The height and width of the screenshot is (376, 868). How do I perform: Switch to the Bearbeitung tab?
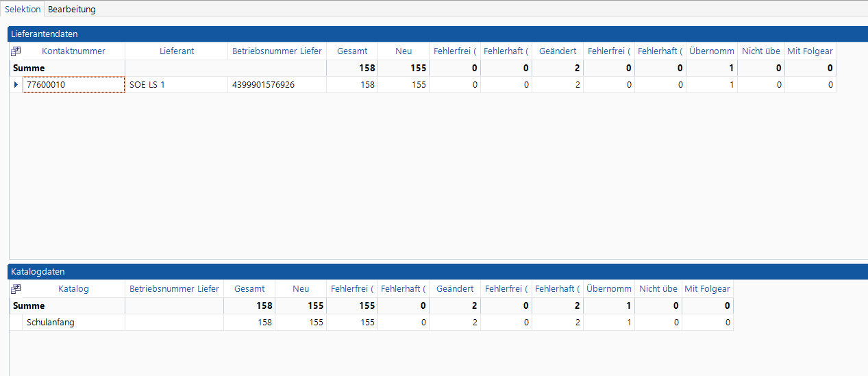[x=71, y=9]
